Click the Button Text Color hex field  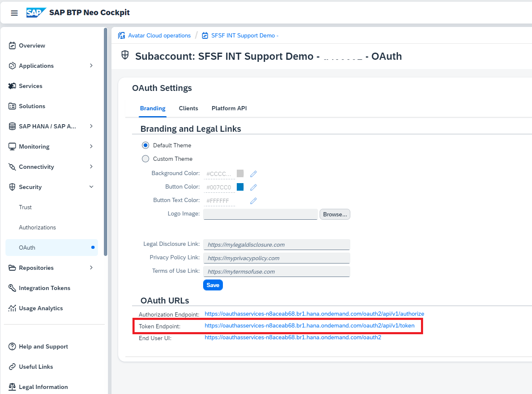tap(219, 201)
